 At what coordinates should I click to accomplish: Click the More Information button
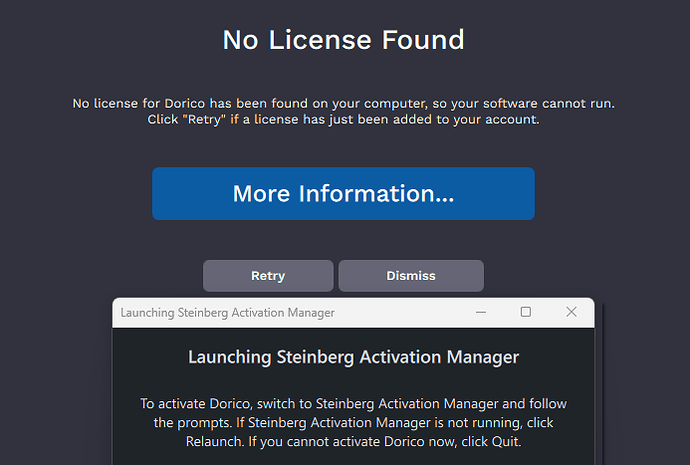click(x=343, y=194)
